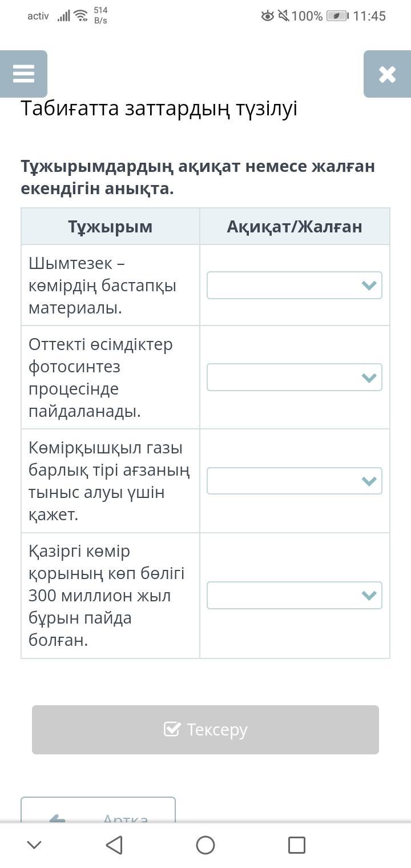Tap the battery icon in status bar

tap(337, 16)
